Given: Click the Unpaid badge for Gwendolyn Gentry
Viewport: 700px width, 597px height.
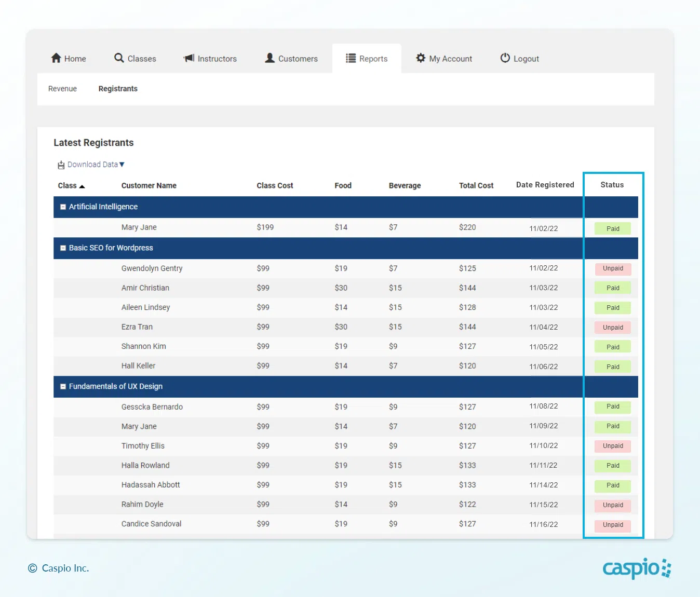Looking at the screenshot, I should point(613,269).
